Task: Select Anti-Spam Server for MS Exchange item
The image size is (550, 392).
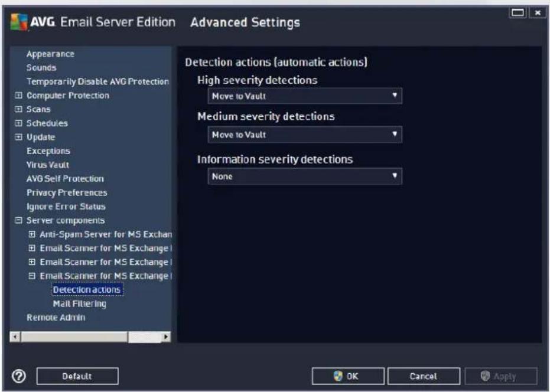Action: click(x=106, y=234)
